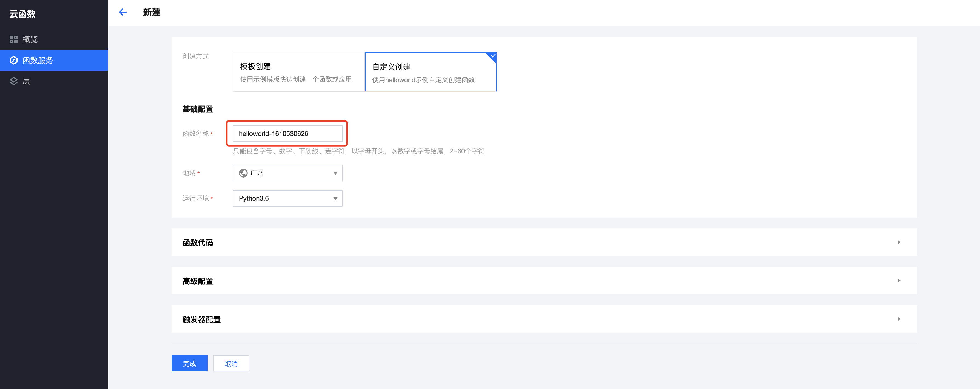Click the 取消 button
The height and width of the screenshot is (389, 980).
pyautogui.click(x=231, y=363)
